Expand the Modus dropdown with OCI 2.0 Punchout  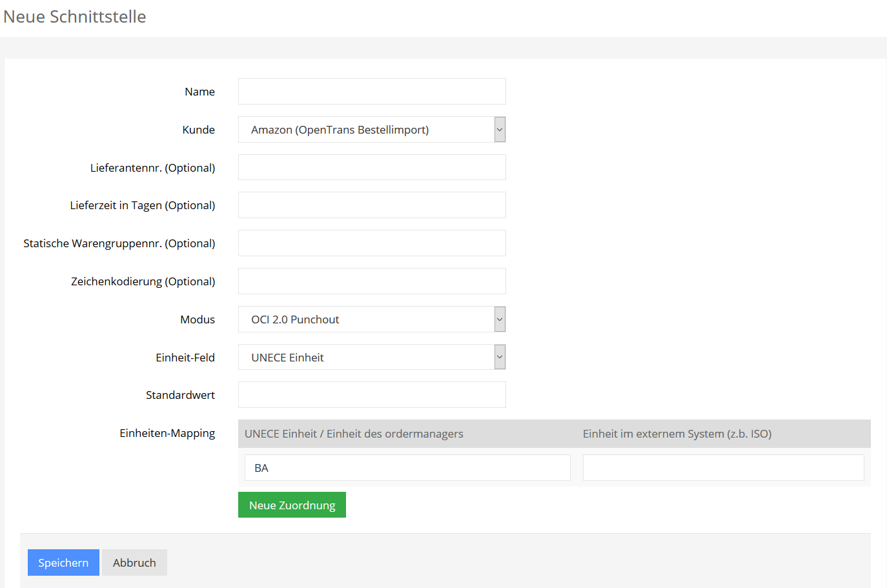(x=372, y=319)
